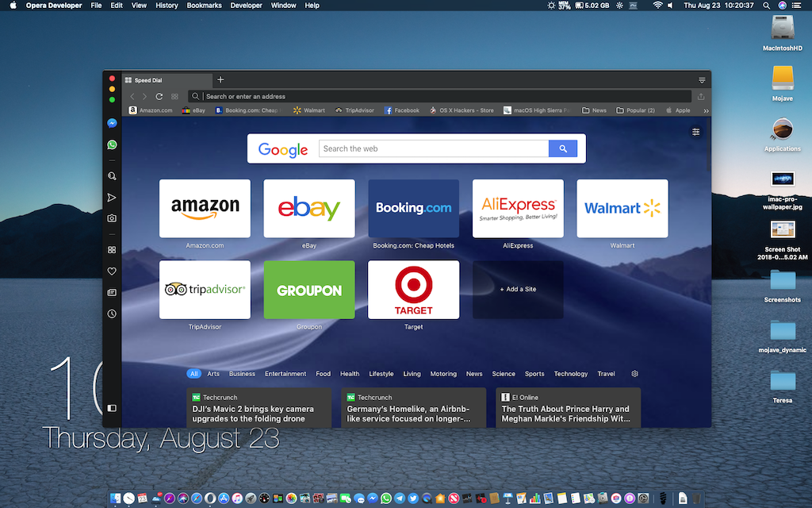812x508 pixels.
Task: Reload the current page
Action: (x=159, y=96)
